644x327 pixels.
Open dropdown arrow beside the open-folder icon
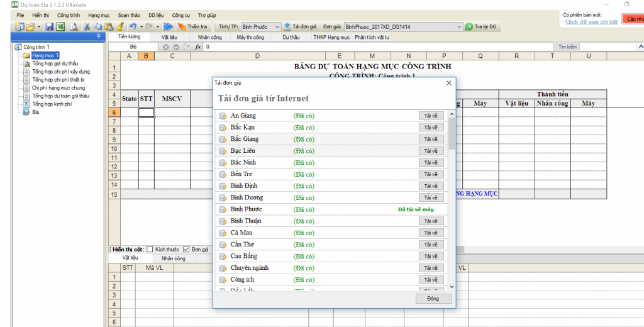point(39,27)
